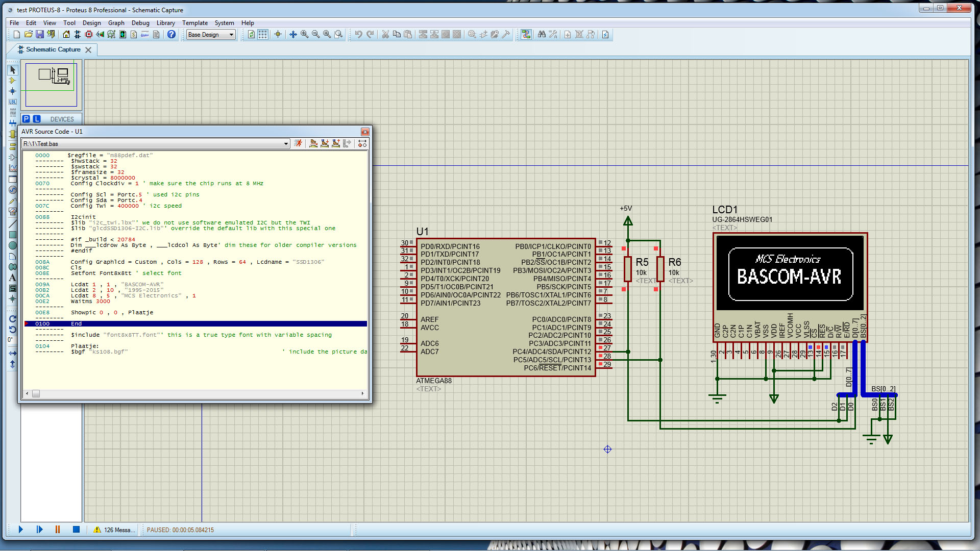Image resolution: width=980 pixels, height=551 pixels.
Task: Select the Junction Dot tool
Action: tap(13, 91)
